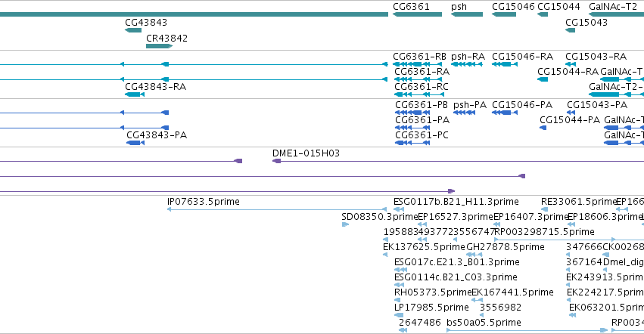Screen dimensions: 644x334
Task: Click EST EK167441.5prime
Action: click(512, 293)
